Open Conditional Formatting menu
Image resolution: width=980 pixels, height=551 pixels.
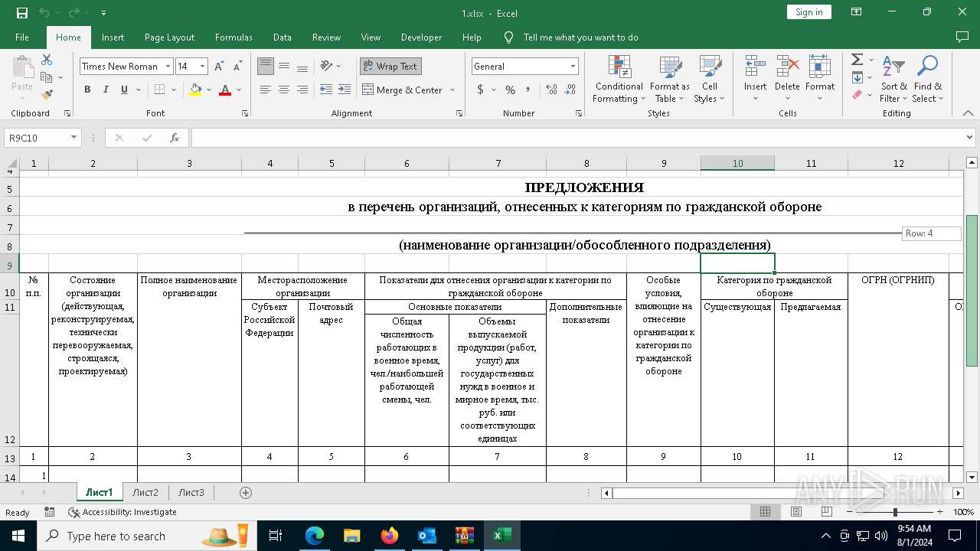click(619, 79)
